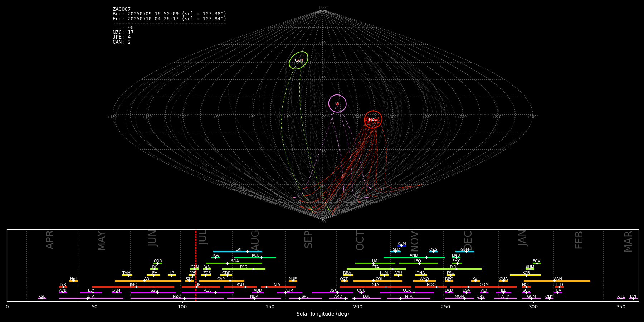Click the −90 label below the sky map
Image resolution: width=644 pixels, height=322 pixels.
322,222
